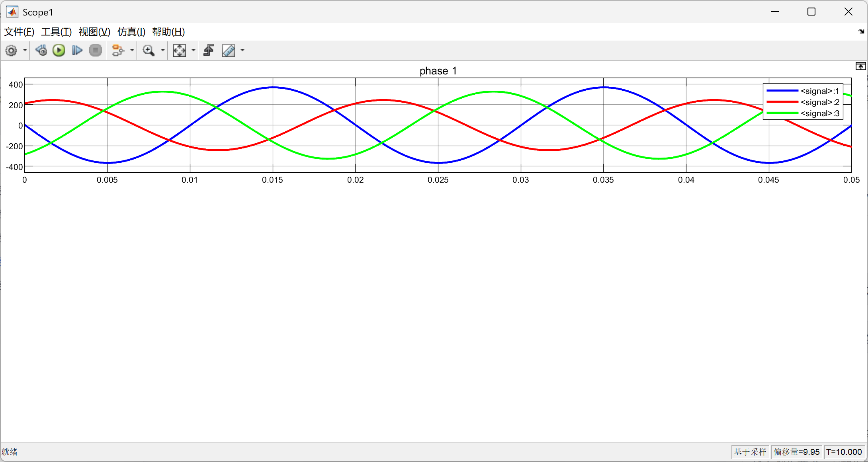The image size is (868, 462).
Task: Open the 仿真(I) menu
Action: coord(131,32)
